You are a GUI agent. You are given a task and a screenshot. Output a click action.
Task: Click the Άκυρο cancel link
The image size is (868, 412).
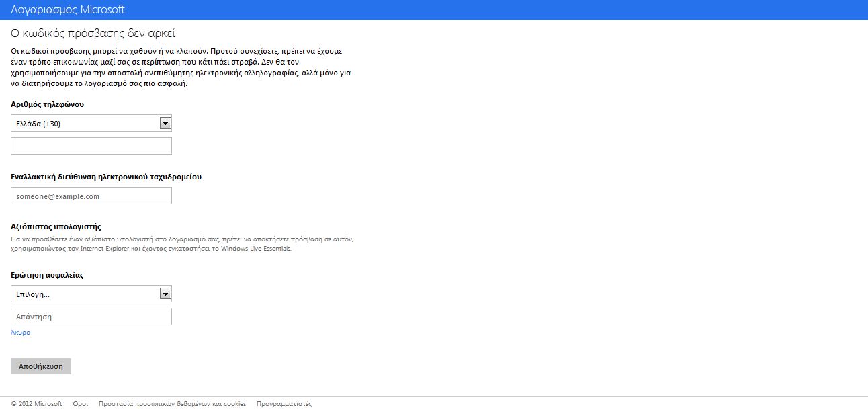(20, 333)
